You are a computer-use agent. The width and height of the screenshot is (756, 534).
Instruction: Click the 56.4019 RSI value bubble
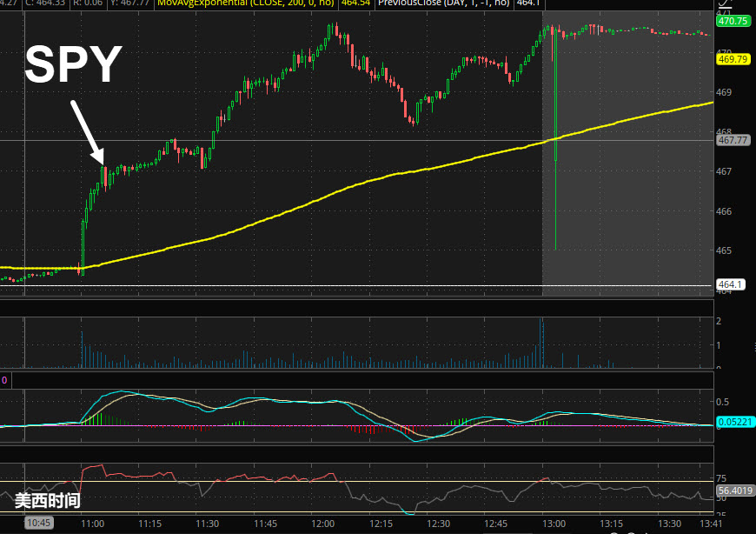[735, 491]
